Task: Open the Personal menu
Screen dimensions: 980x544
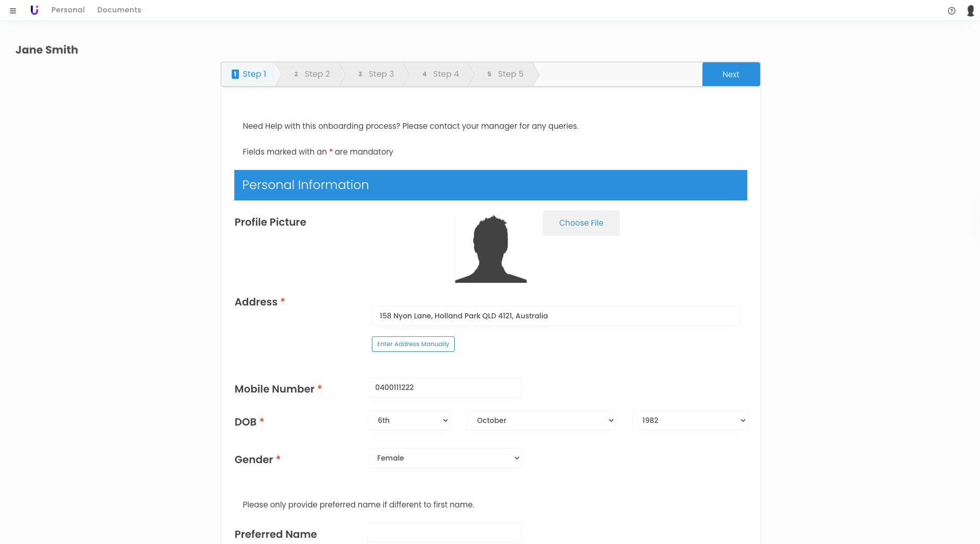Action: click(68, 10)
